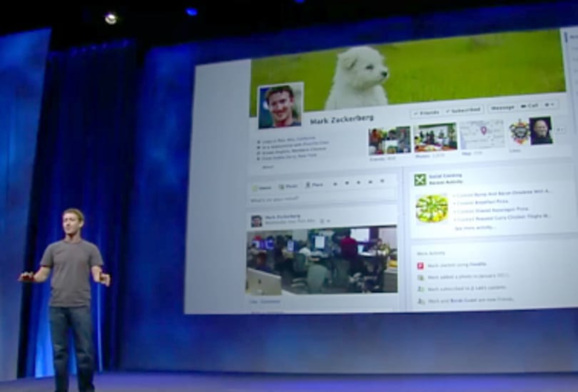Click the 'Mark Zuckerberg' profile name
This screenshot has width=578, height=392.
[x=341, y=120]
